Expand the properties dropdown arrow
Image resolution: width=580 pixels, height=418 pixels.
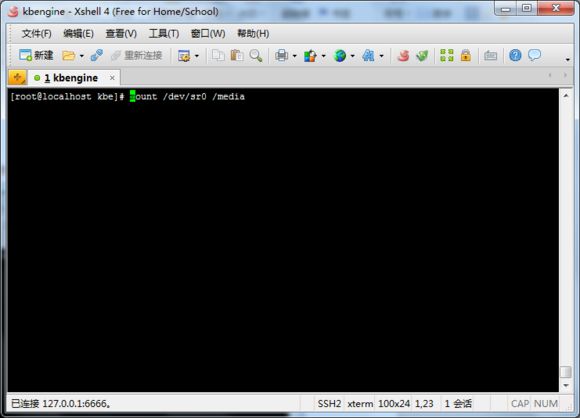point(197,56)
